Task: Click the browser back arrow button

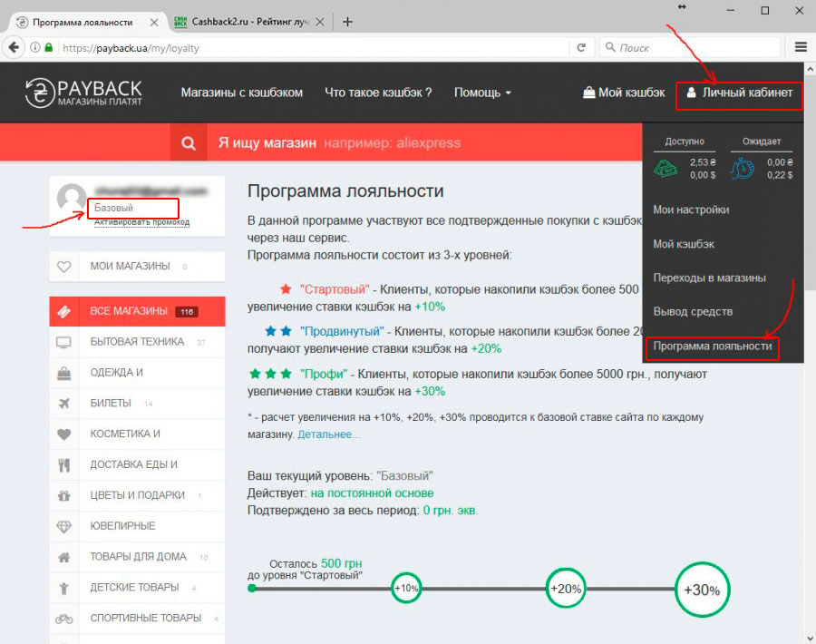Action: (x=15, y=47)
